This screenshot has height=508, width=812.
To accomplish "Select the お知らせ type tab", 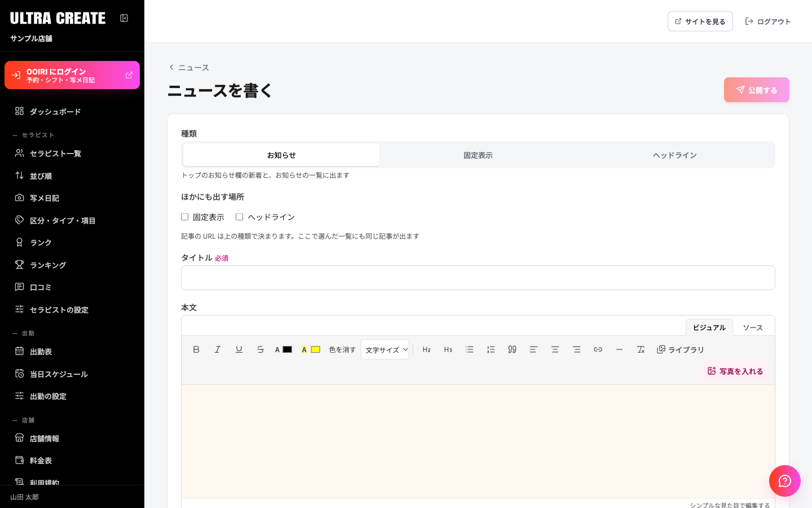I will [x=281, y=155].
